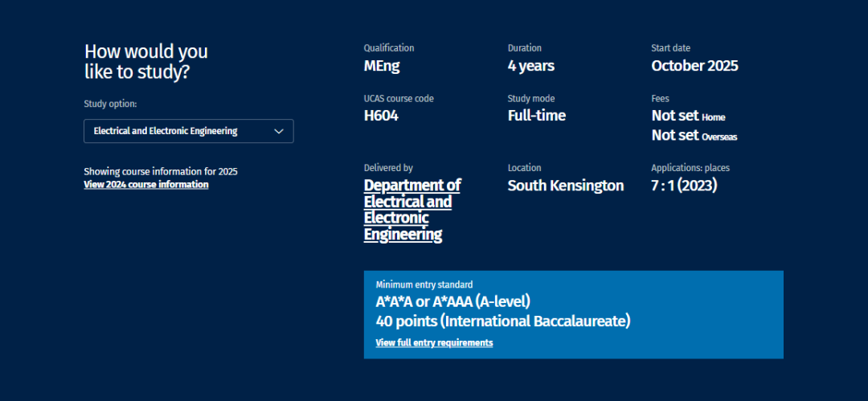Click the Study option: label
Screen dimensions: 868x401
(x=110, y=104)
